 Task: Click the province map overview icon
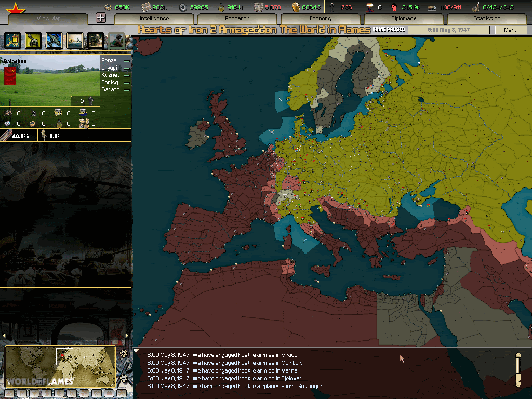[x=12, y=40]
